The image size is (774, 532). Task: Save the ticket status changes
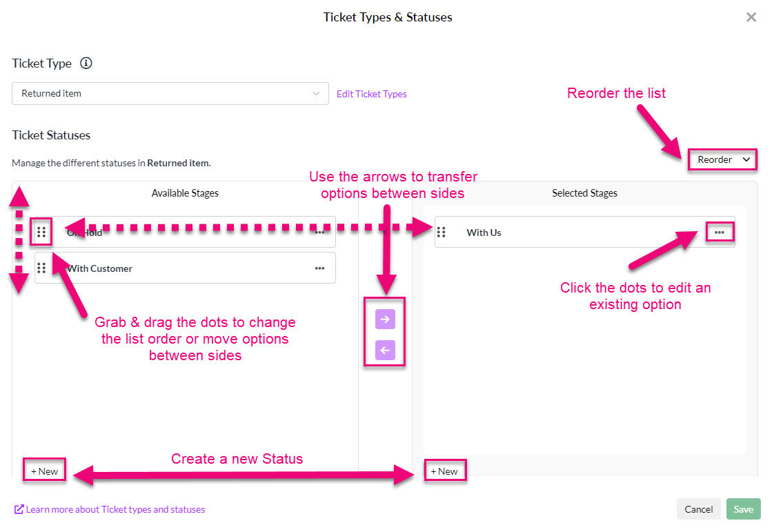[x=744, y=509]
